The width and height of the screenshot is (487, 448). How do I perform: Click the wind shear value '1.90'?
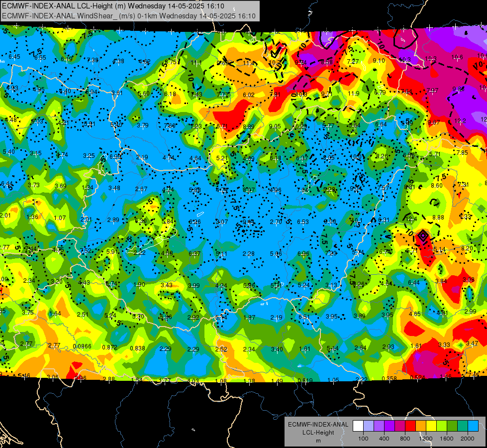pos(139,284)
